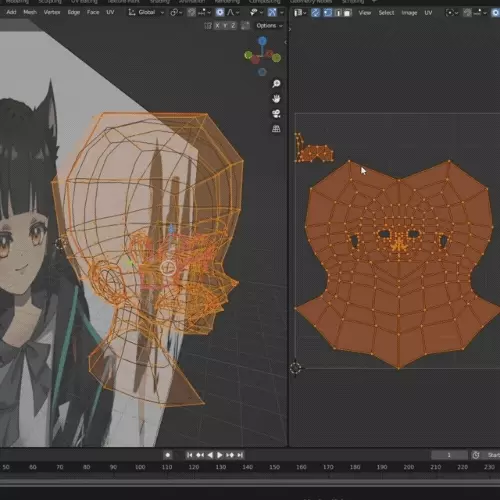Toggle snapping magnet in 3D viewport
500x500 pixels.
[x=191, y=13]
